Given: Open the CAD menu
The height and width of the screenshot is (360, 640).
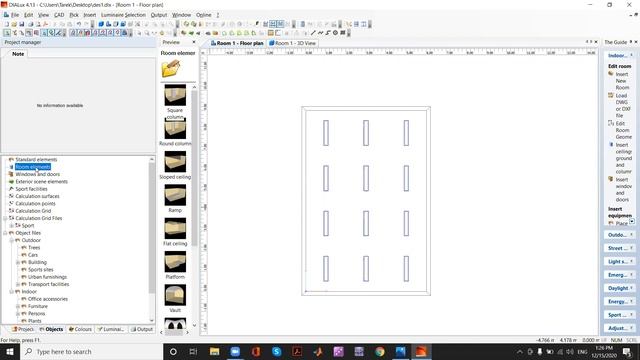Looking at the screenshot, I should click(59, 15).
